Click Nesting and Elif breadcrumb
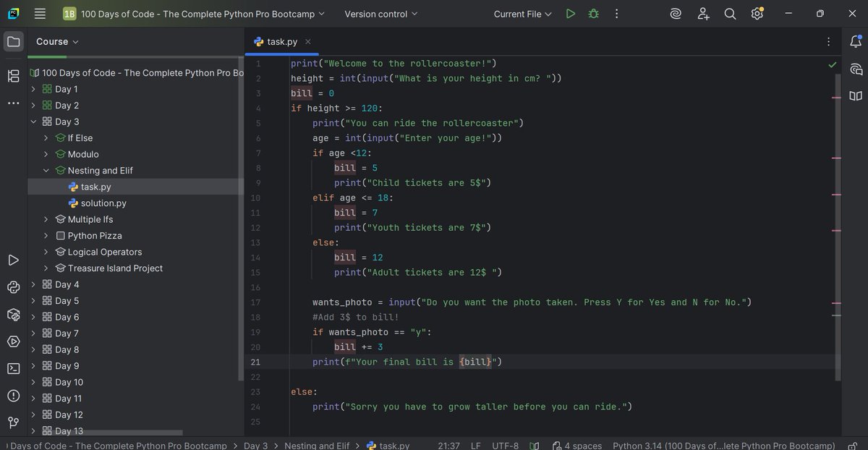The height and width of the screenshot is (450, 868). point(317,446)
